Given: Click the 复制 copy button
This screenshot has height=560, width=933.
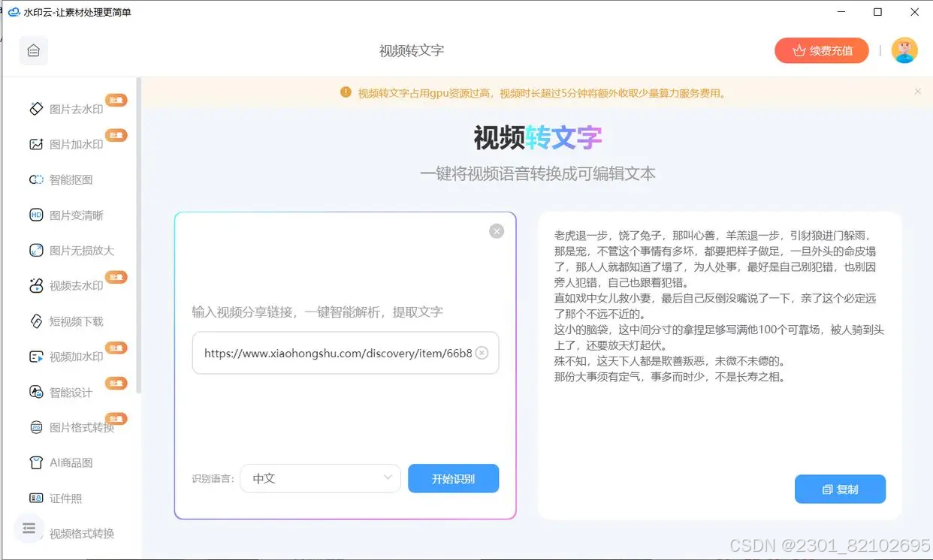Looking at the screenshot, I should coord(840,489).
